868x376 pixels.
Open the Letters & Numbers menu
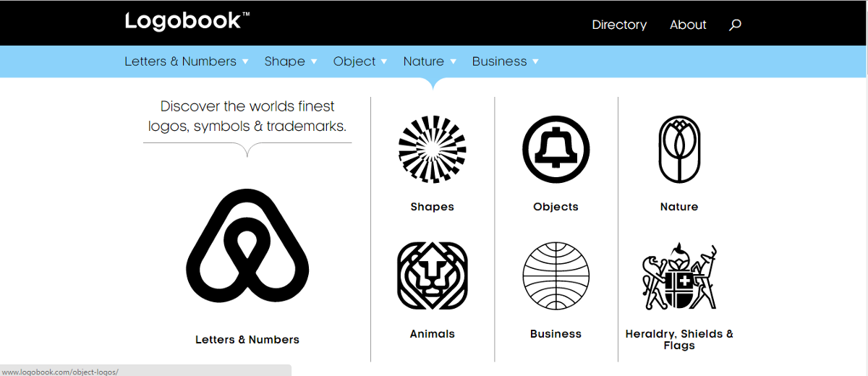181,61
